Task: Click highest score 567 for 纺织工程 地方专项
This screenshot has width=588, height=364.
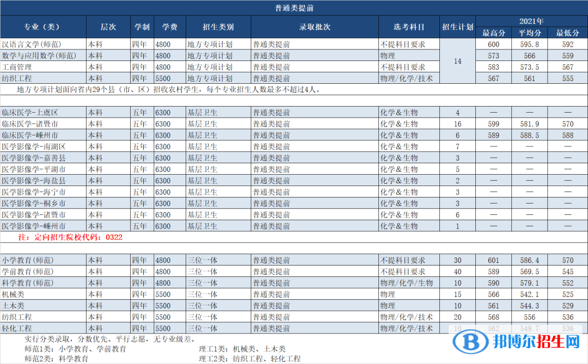Action: click(x=493, y=78)
